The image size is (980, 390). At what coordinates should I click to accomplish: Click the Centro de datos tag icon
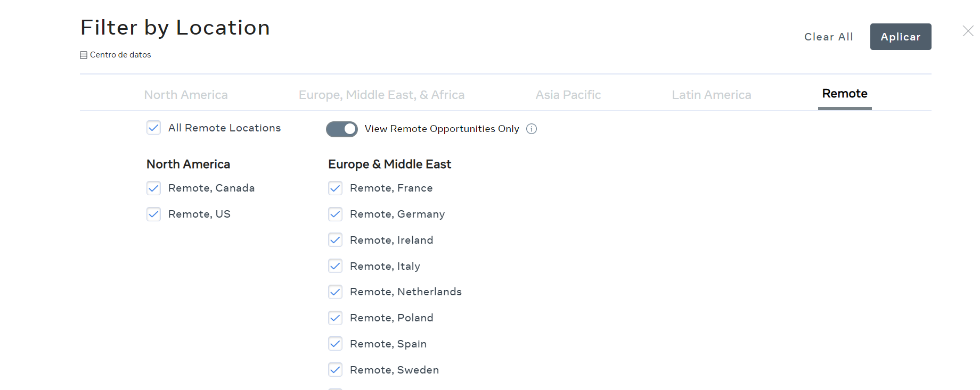coord(84,55)
